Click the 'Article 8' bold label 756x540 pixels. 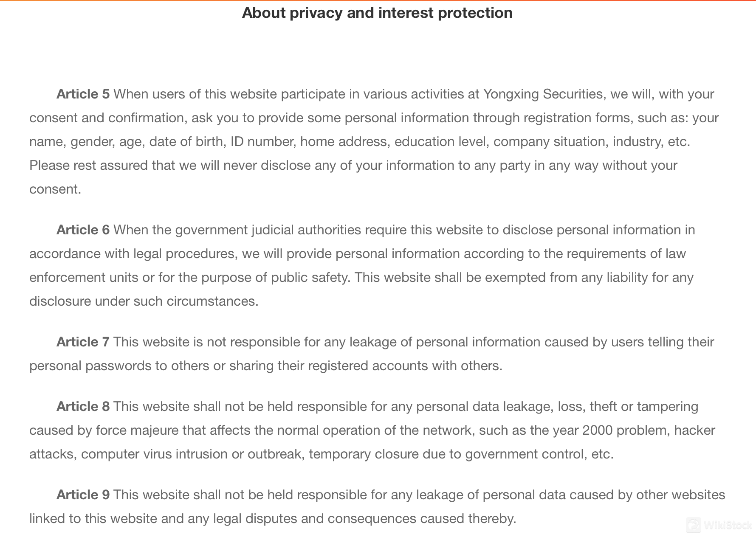pyautogui.click(x=83, y=406)
